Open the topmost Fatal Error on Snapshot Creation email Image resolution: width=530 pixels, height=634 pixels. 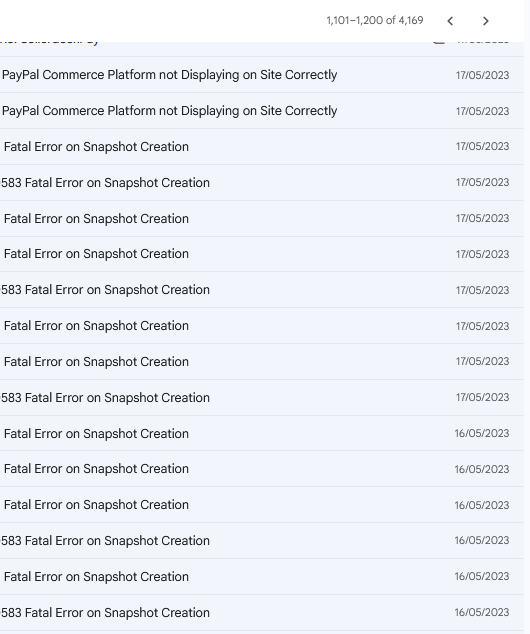click(262, 146)
